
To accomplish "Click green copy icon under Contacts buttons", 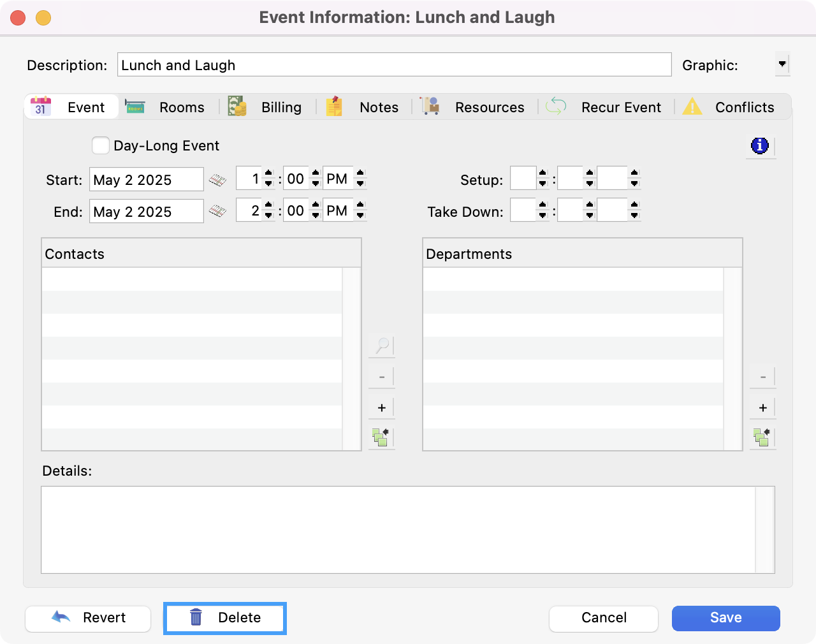I will coord(381,437).
